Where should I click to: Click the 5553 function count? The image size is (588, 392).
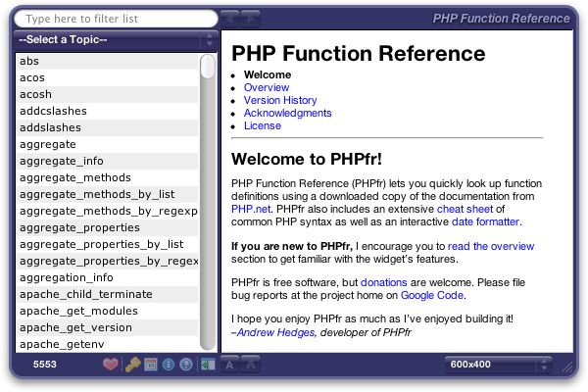pos(45,365)
